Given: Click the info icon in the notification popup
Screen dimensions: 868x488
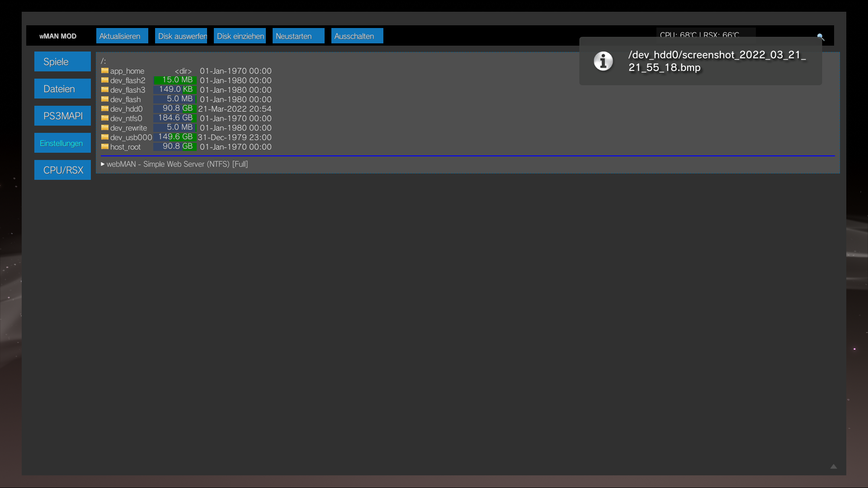Looking at the screenshot, I should (x=603, y=61).
